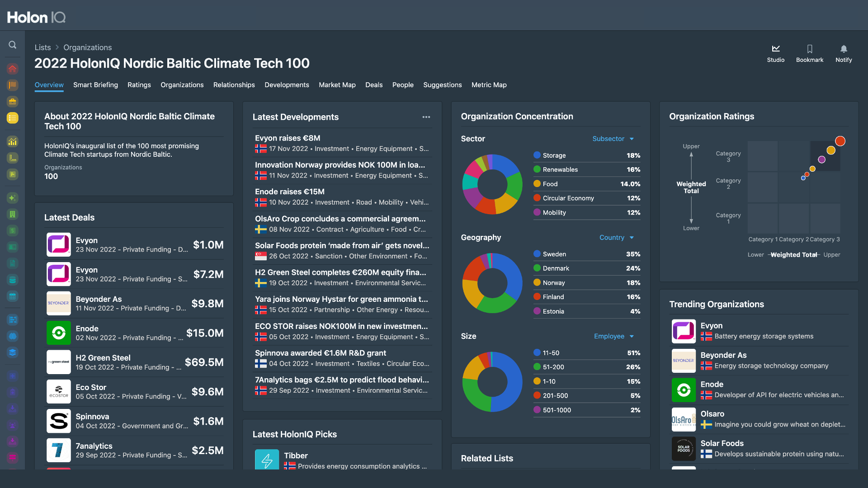868x488 pixels.
Task: Click 'Estonia' geography row
Action: click(x=587, y=311)
